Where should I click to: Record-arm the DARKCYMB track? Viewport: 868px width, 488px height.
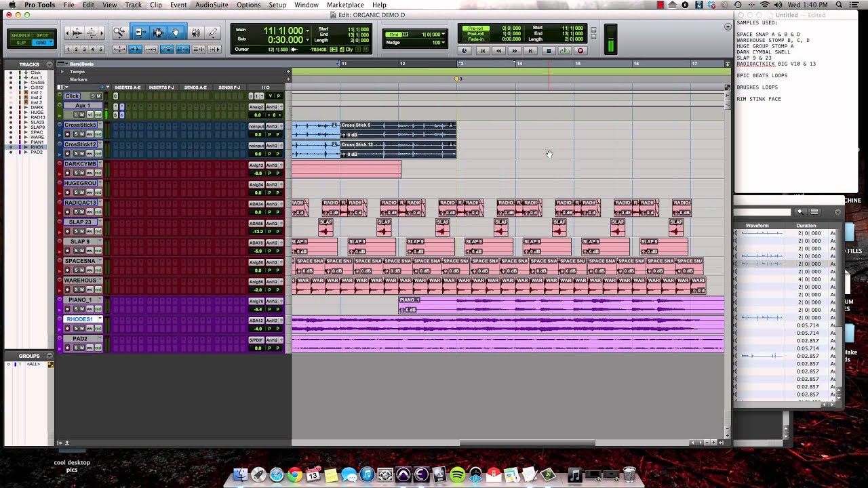coord(67,174)
